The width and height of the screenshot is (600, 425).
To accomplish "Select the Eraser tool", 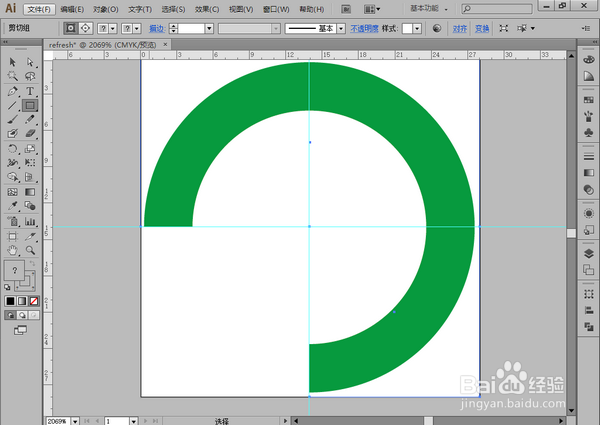I will point(30,134).
